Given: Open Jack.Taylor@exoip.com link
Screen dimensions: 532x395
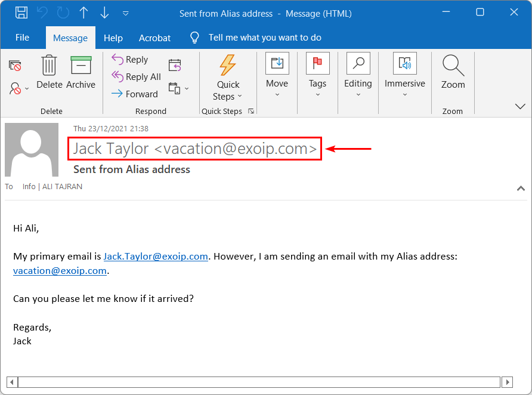Looking at the screenshot, I should [156, 257].
